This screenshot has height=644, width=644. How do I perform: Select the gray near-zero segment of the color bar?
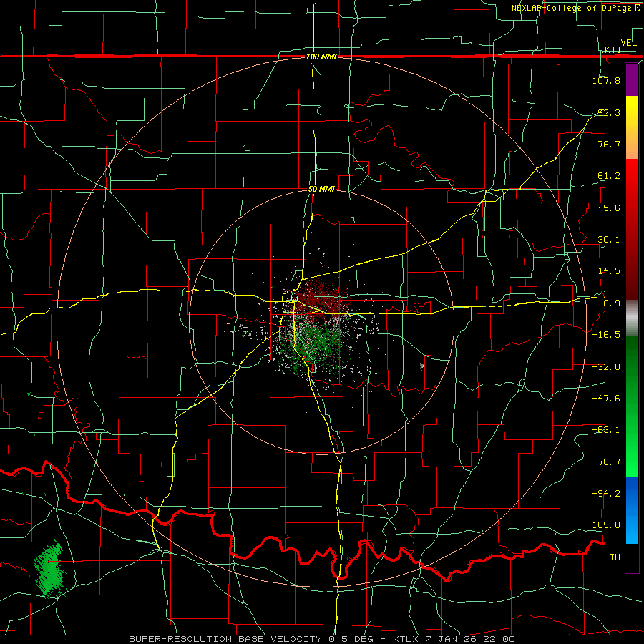632,318
